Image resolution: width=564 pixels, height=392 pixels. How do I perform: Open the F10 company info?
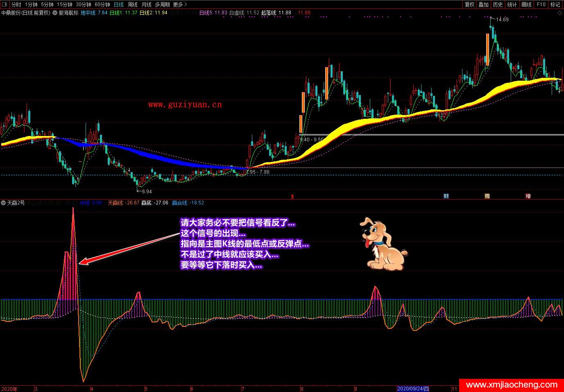pos(541,5)
